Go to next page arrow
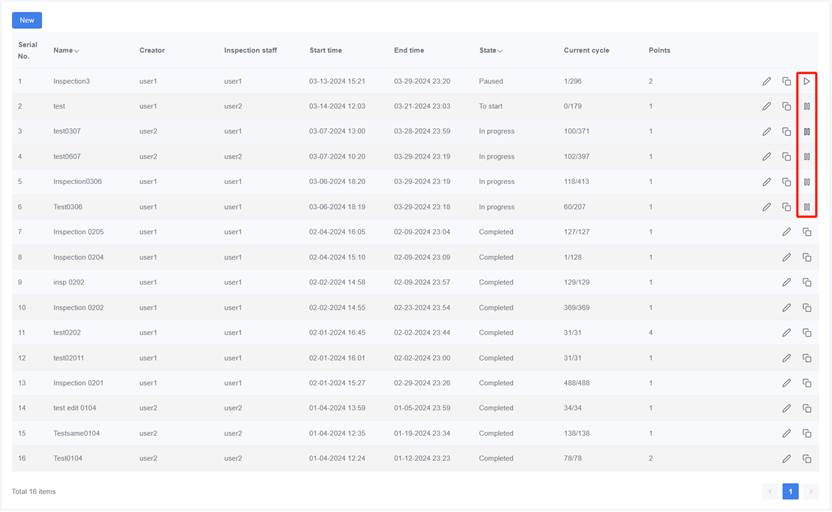 [810, 491]
